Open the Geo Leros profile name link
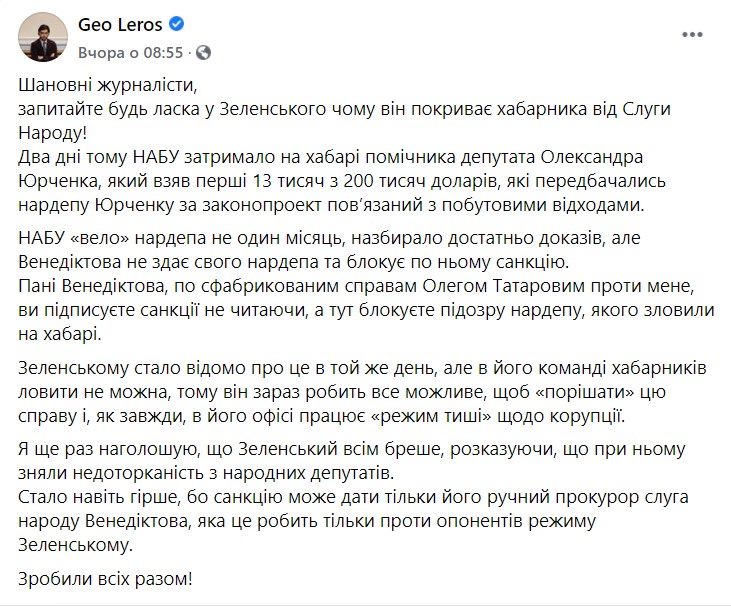The width and height of the screenshot is (731, 606). (120, 24)
